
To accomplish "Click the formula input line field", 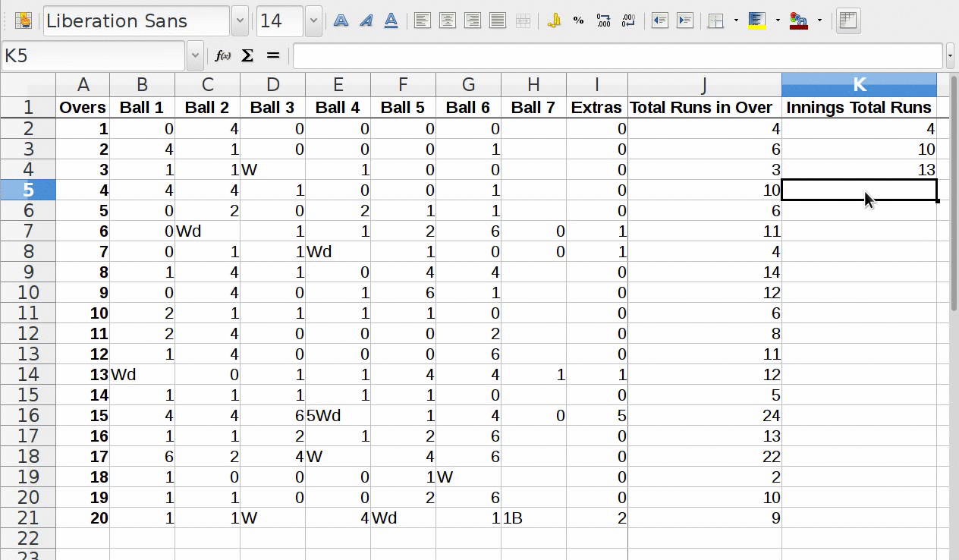I will tap(618, 56).
